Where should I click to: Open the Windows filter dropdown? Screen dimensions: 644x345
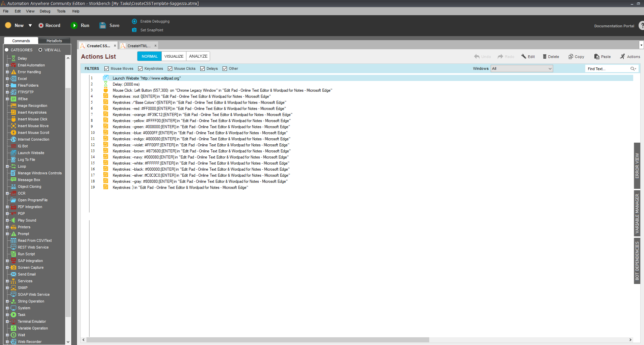(x=522, y=68)
